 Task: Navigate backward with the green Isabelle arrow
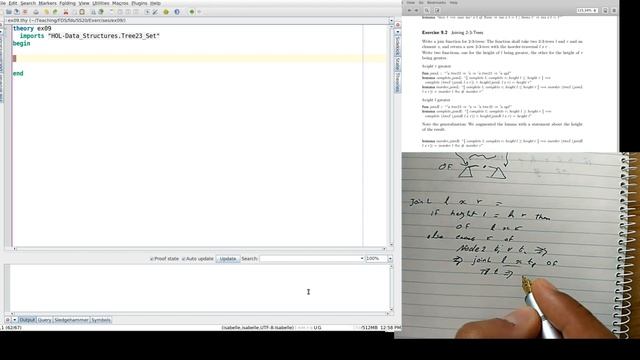coord(192,12)
